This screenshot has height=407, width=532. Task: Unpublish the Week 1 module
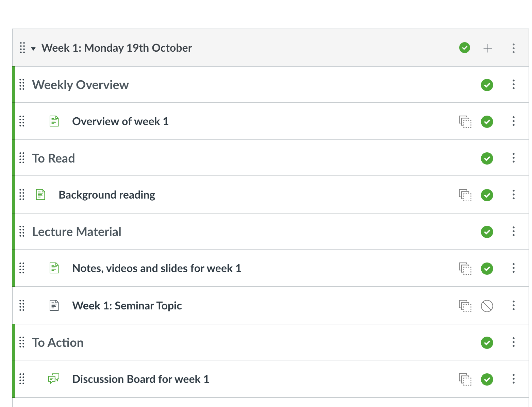click(x=464, y=48)
